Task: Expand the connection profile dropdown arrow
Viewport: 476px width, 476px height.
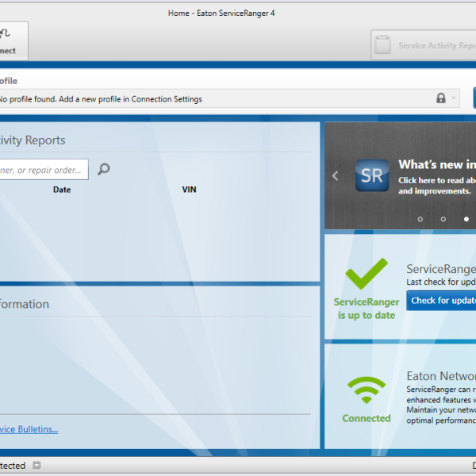Action: click(x=454, y=98)
